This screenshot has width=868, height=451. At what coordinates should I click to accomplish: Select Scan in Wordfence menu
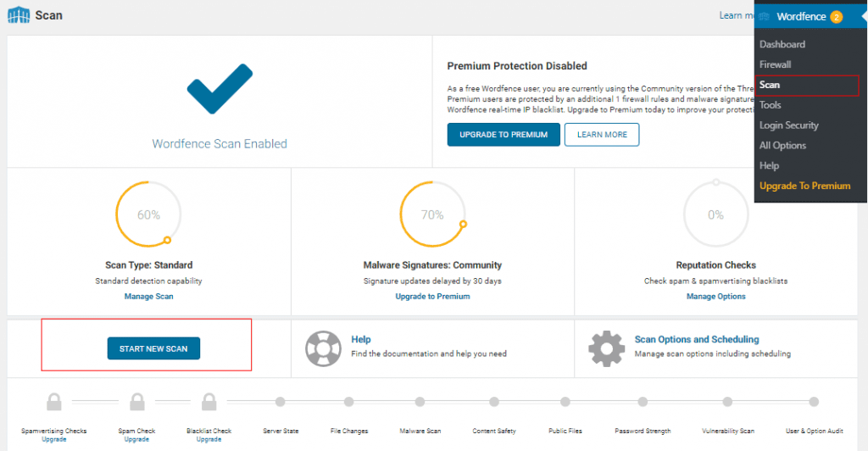pos(807,86)
